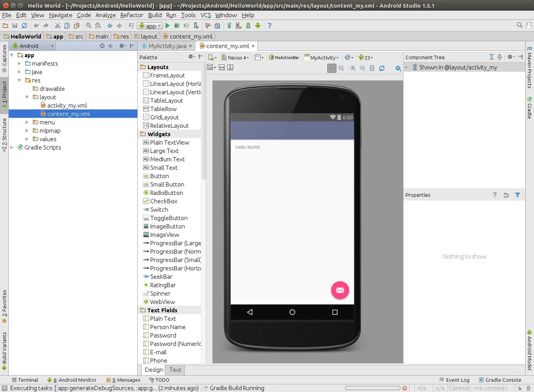Click the Properties panel filter icon
This screenshot has width=534, height=392.
click(x=518, y=195)
